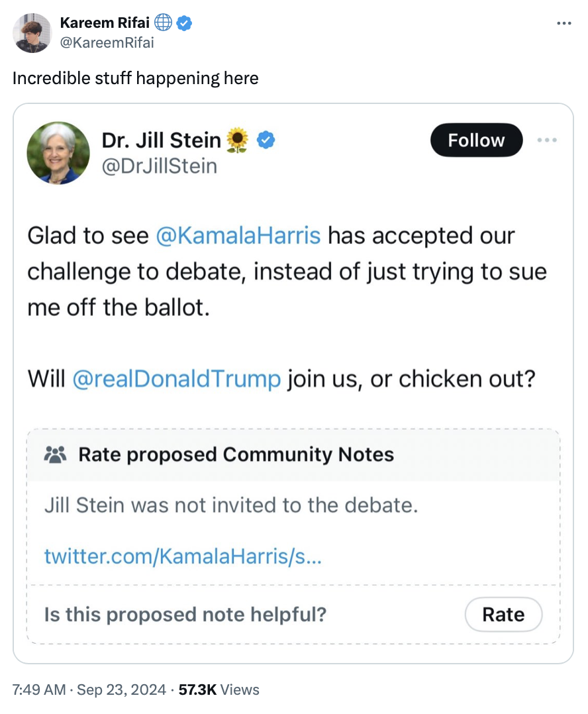588x714 pixels.
Task: Open the @DrJillStein handle
Action: point(159,166)
